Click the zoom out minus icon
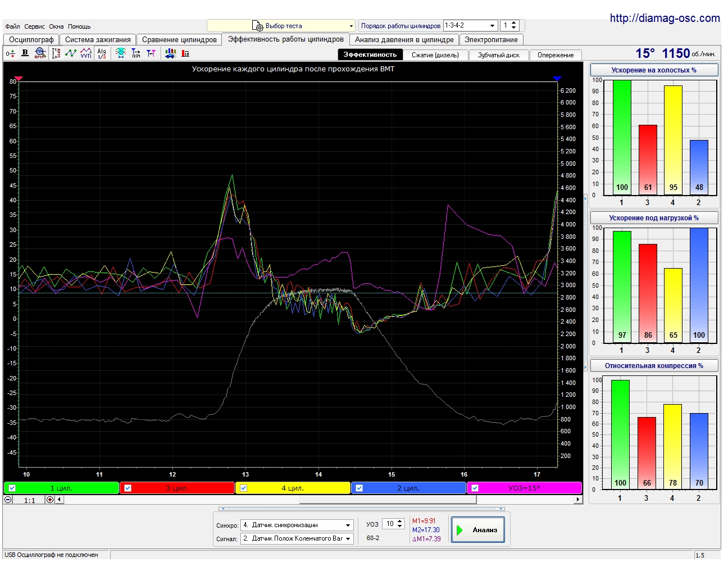This screenshot has height=562, width=728. click(x=8, y=500)
